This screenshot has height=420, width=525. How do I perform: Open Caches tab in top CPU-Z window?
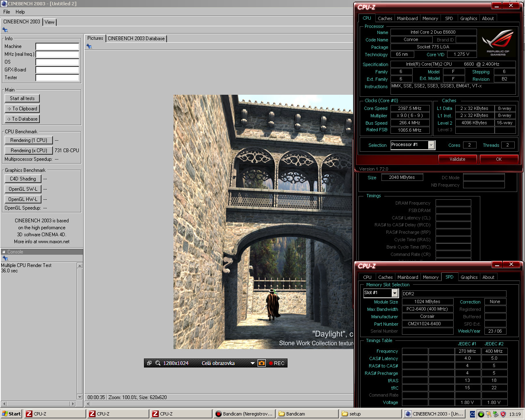[x=385, y=18]
